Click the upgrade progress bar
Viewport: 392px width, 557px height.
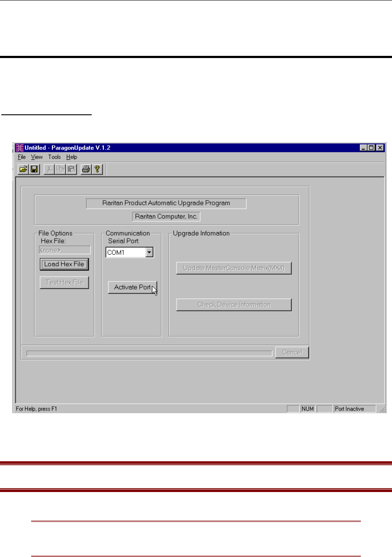click(x=149, y=353)
